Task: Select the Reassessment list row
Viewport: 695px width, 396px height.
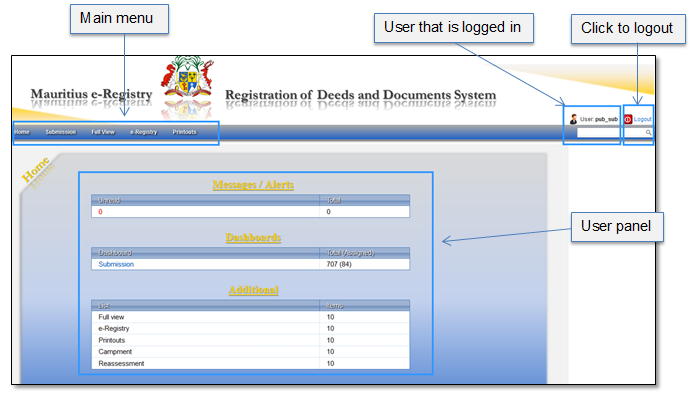Action: coord(250,363)
